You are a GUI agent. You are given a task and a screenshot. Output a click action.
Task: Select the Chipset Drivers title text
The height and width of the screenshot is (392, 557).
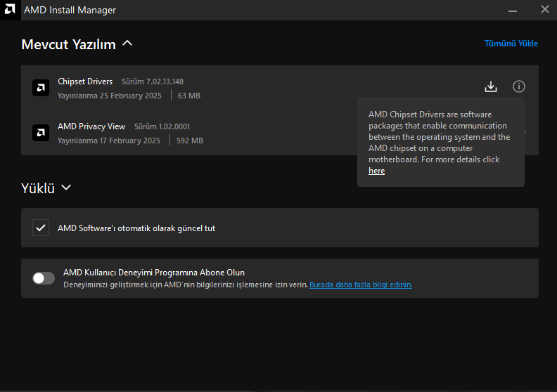(85, 81)
